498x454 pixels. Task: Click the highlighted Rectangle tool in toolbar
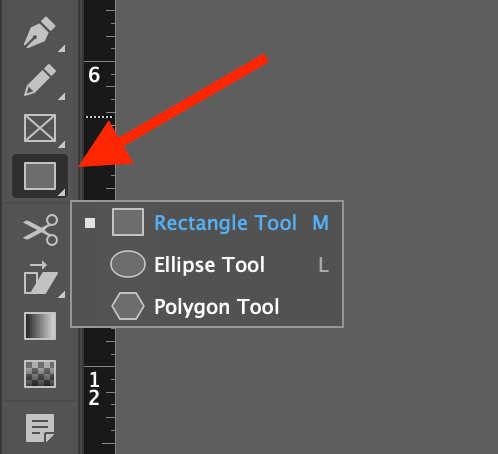click(40, 176)
